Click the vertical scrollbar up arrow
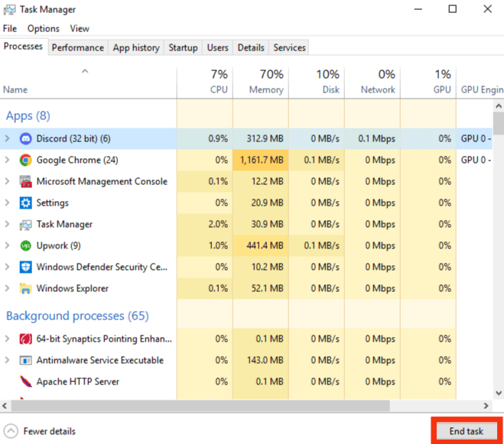Screen dimensions: 504x444 tap(499, 105)
